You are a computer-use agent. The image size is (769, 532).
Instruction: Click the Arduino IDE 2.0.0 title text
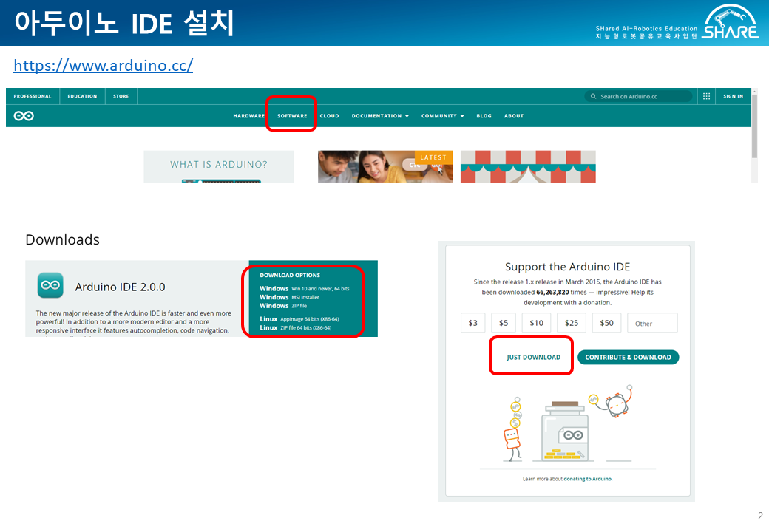(x=120, y=287)
